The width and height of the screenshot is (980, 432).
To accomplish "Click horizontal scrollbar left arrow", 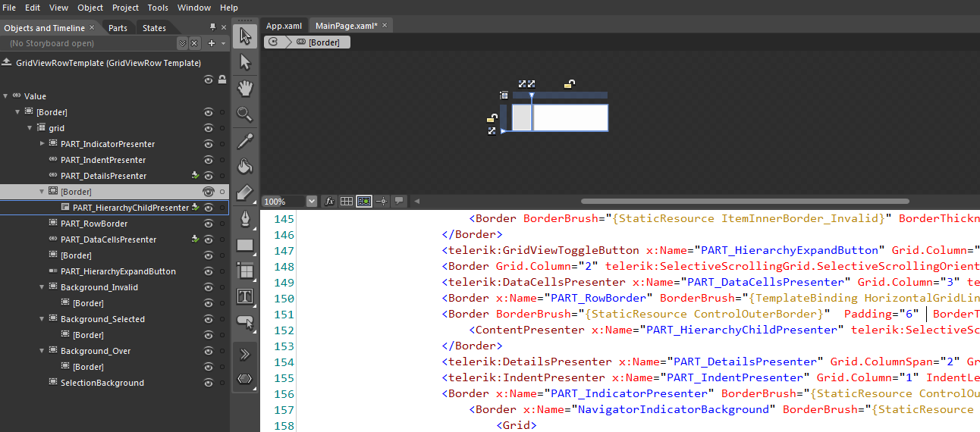I will [x=416, y=201].
